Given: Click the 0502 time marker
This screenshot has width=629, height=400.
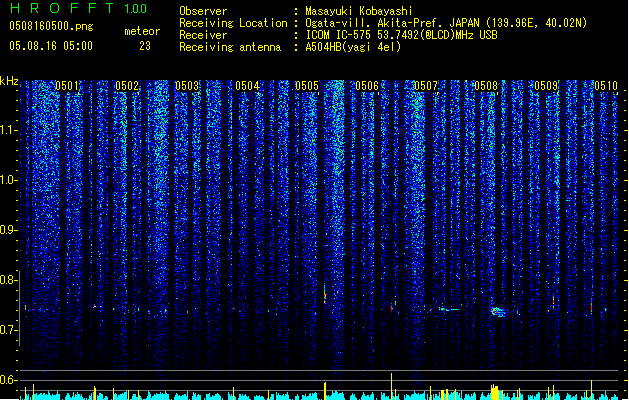Looking at the screenshot, I should tap(127, 86).
